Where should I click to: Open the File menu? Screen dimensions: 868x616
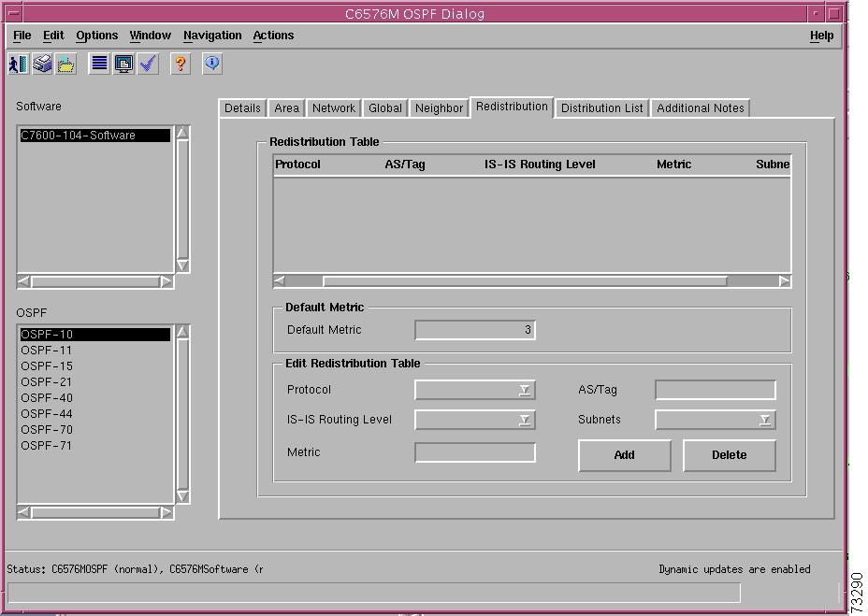tap(22, 36)
